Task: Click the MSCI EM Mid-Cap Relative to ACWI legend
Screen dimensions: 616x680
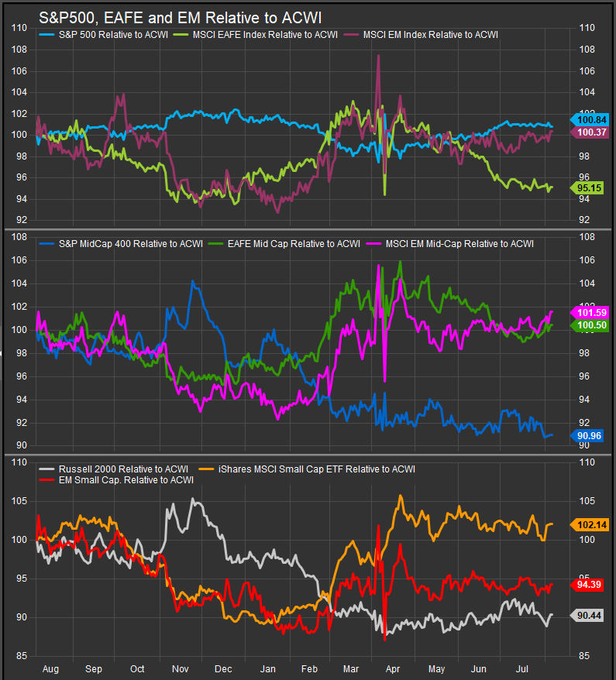Action: pyautogui.click(x=459, y=244)
